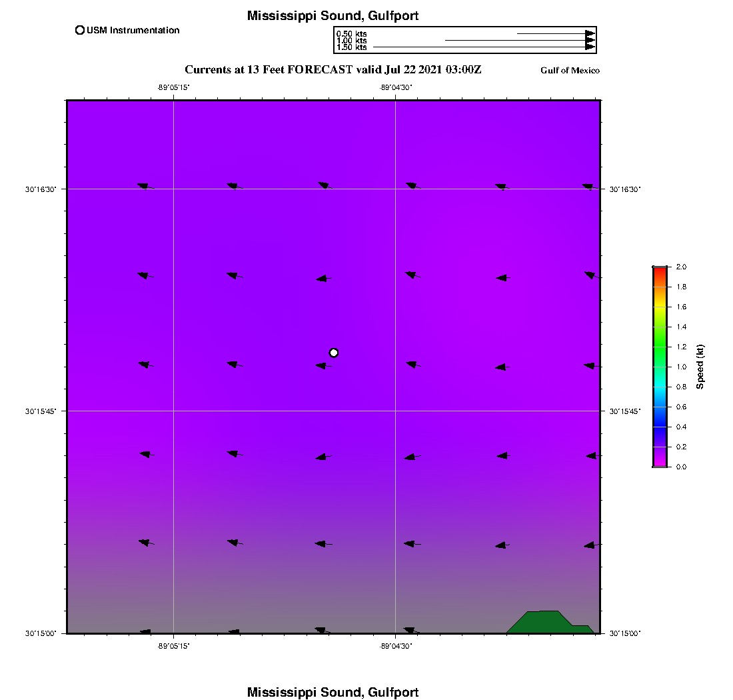Click the top-left current arrow in the grid
The width and height of the screenshot is (733, 700).
click(x=144, y=187)
